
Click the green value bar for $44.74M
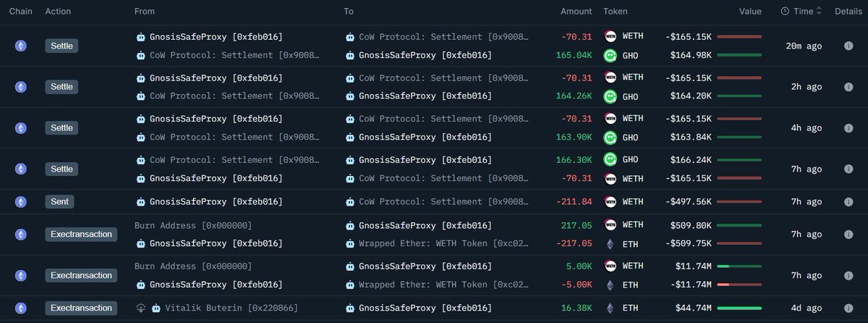pyautogui.click(x=739, y=308)
